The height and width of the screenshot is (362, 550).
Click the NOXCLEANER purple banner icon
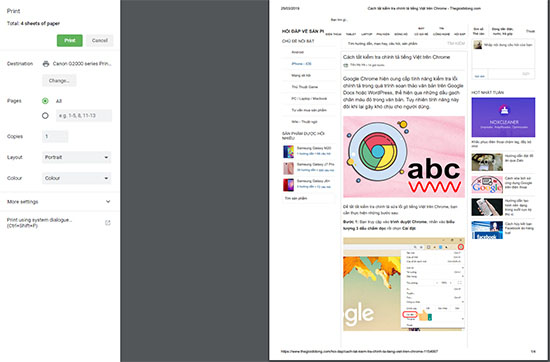(x=503, y=110)
